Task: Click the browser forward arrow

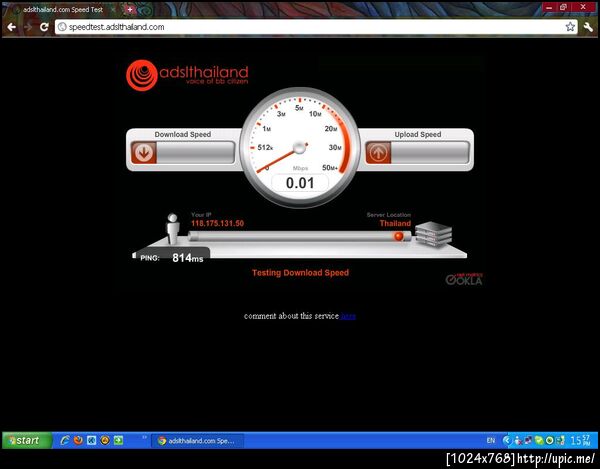Action: tap(28, 27)
